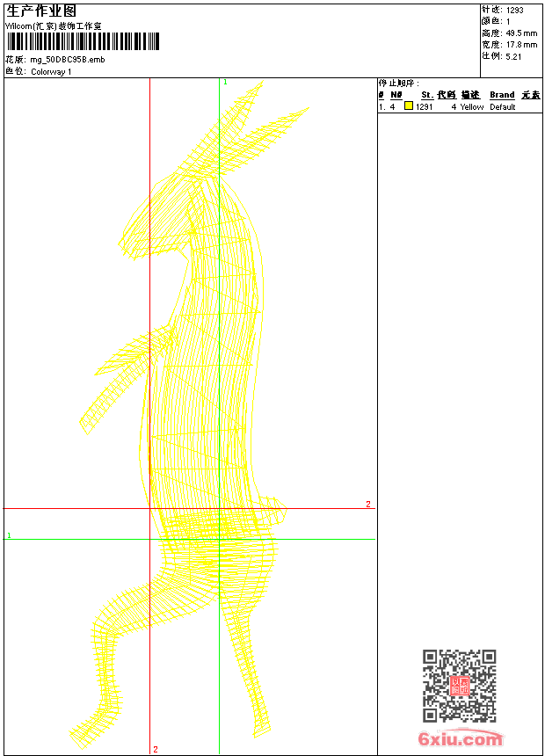Click the height value 49.5 mm

[x=520, y=33]
